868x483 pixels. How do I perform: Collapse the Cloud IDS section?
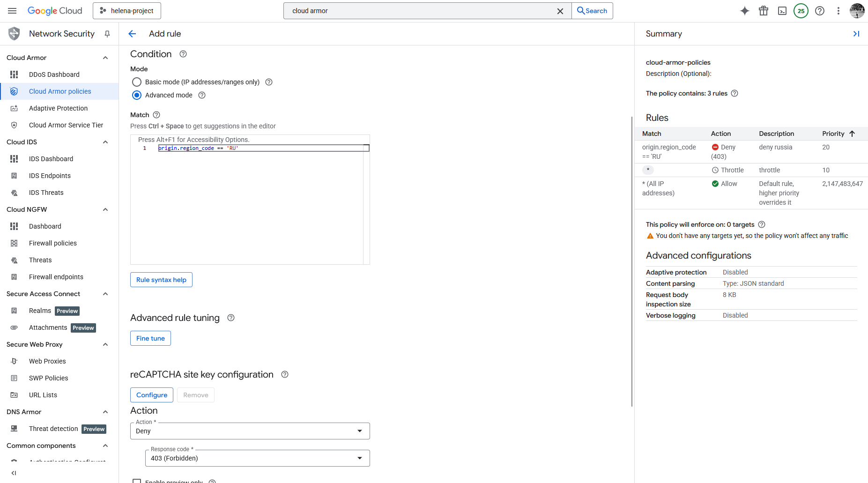tap(105, 142)
